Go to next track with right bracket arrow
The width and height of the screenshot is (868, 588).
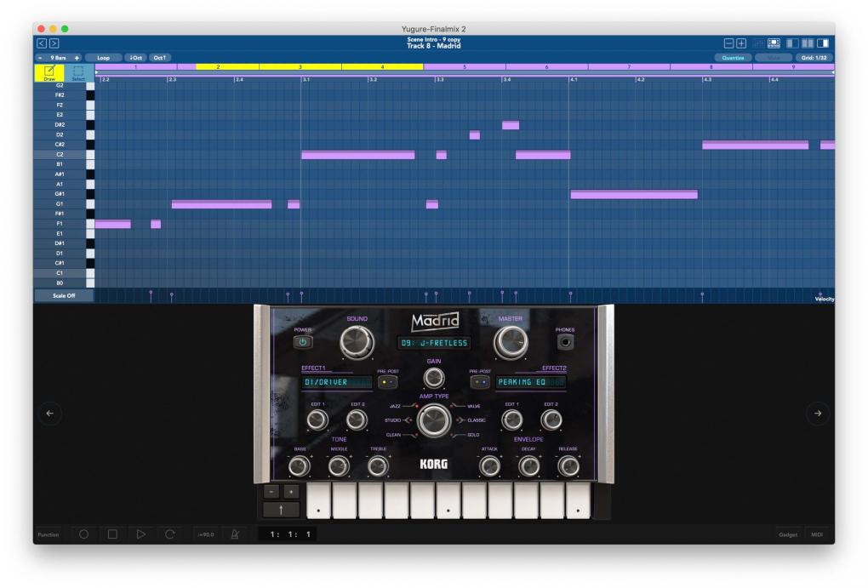54,43
